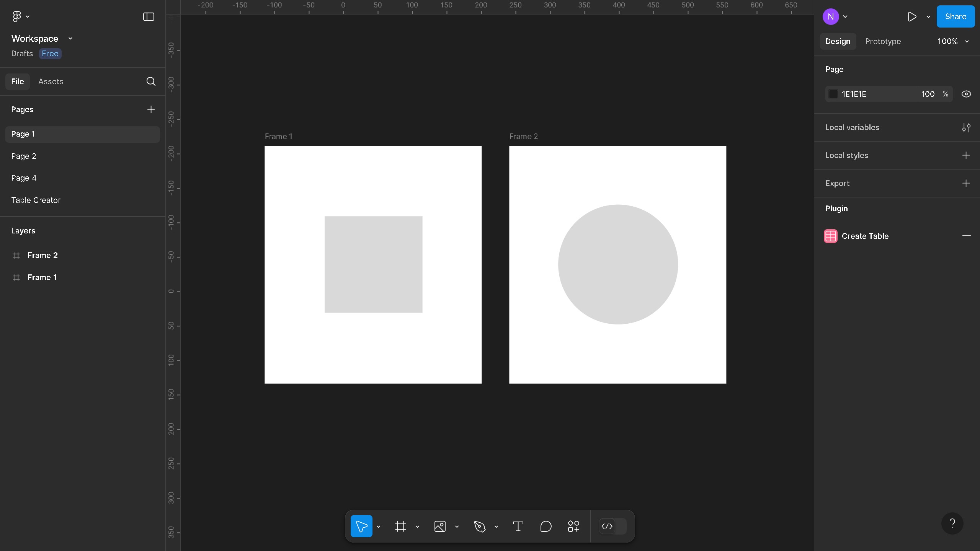Viewport: 980px width, 551px height.
Task: Open the Actions menu icon
Action: click(573, 526)
